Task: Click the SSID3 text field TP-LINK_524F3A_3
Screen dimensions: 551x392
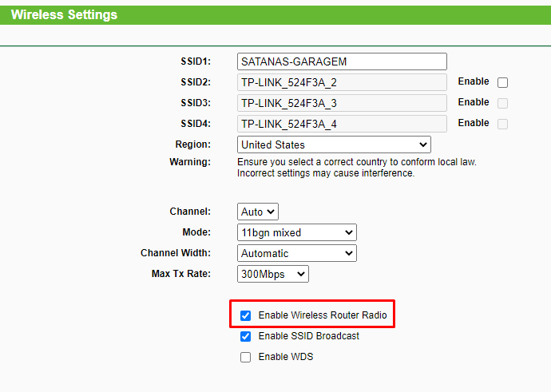Action: [x=342, y=103]
